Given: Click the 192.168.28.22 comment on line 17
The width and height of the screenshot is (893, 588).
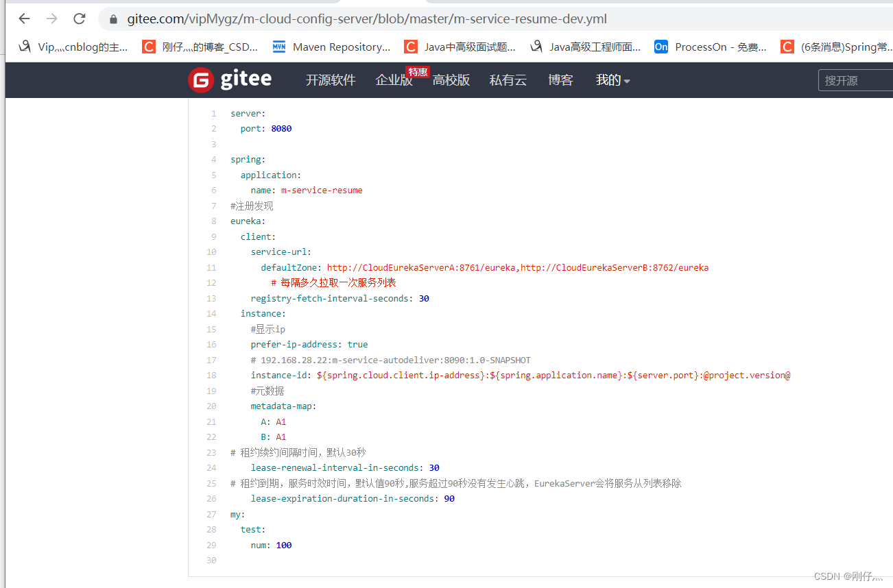Looking at the screenshot, I should click(x=390, y=360).
